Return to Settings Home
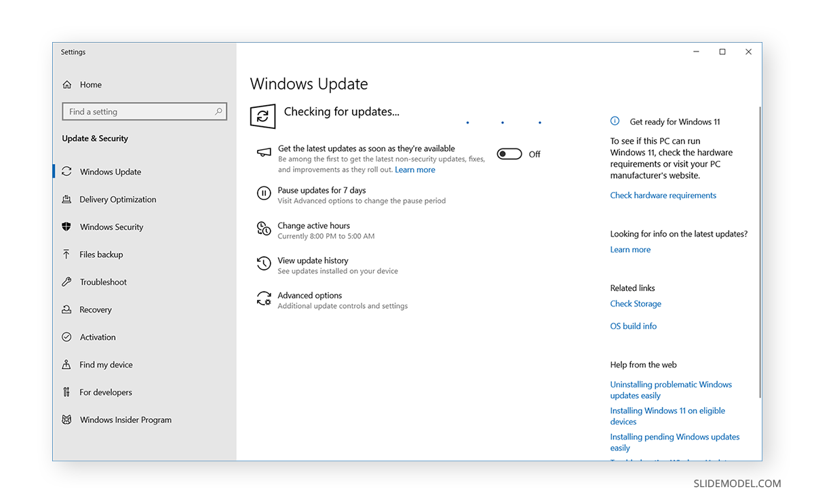The width and height of the screenshot is (814, 504). tap(90, 84)
